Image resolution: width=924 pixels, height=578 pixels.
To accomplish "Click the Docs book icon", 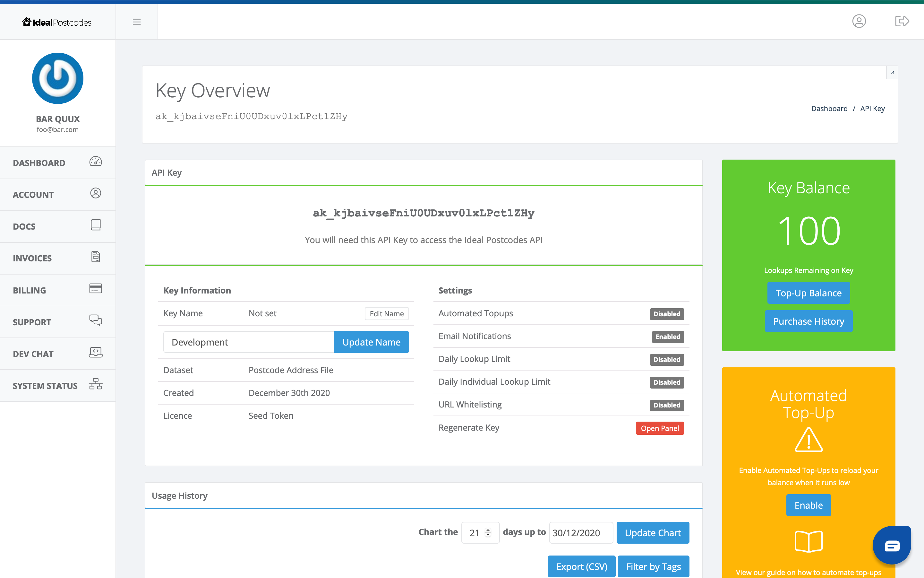I will click(96, 225).
